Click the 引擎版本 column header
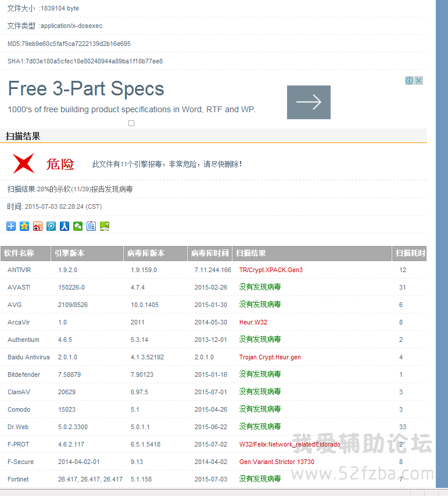Viewport: 448px width, 496px height. [x=87, y=254]
